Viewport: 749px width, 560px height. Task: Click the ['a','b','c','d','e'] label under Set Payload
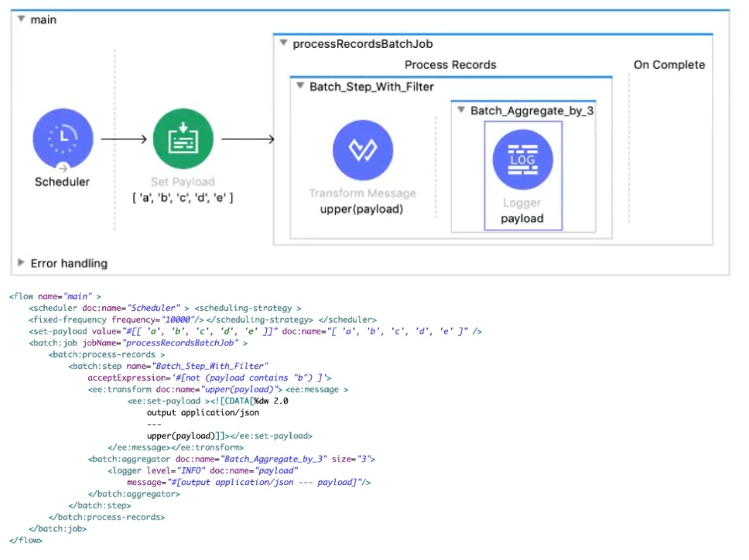(183, 198)
